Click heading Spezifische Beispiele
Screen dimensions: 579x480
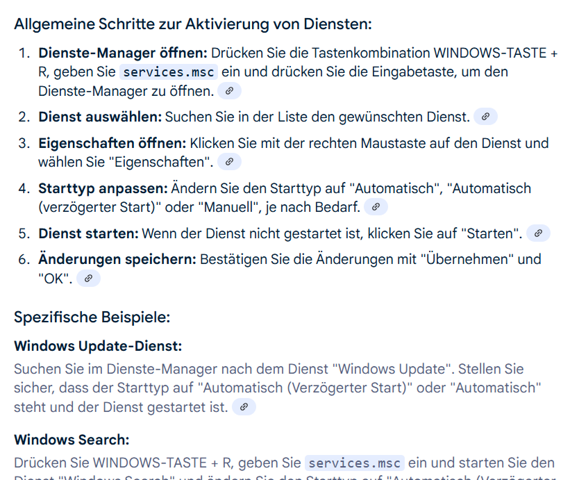pyautogui.click(x=92, y=317)
